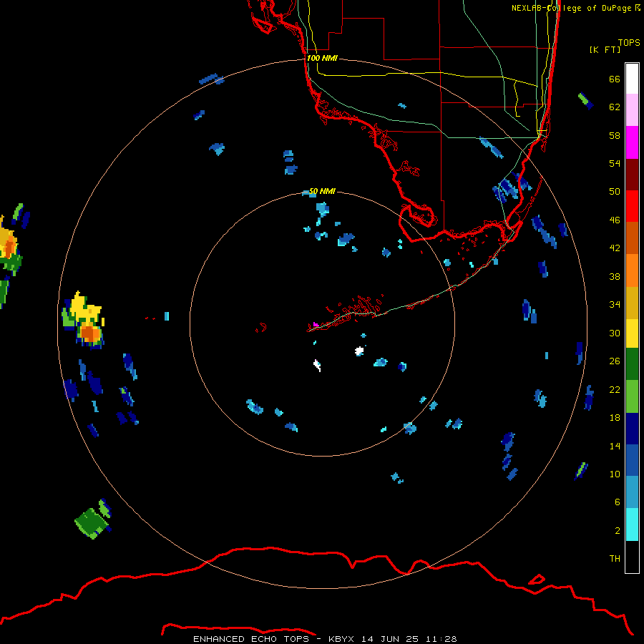Click the orange core of the western yellow storm cell
The image size is (644, 644).
(x=90, y=333)
